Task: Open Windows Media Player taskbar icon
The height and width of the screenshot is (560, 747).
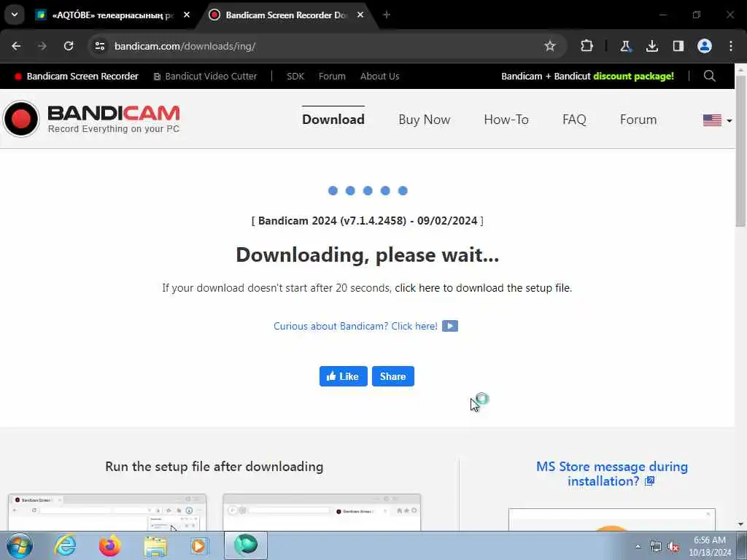Action: (x=199, y=545)
